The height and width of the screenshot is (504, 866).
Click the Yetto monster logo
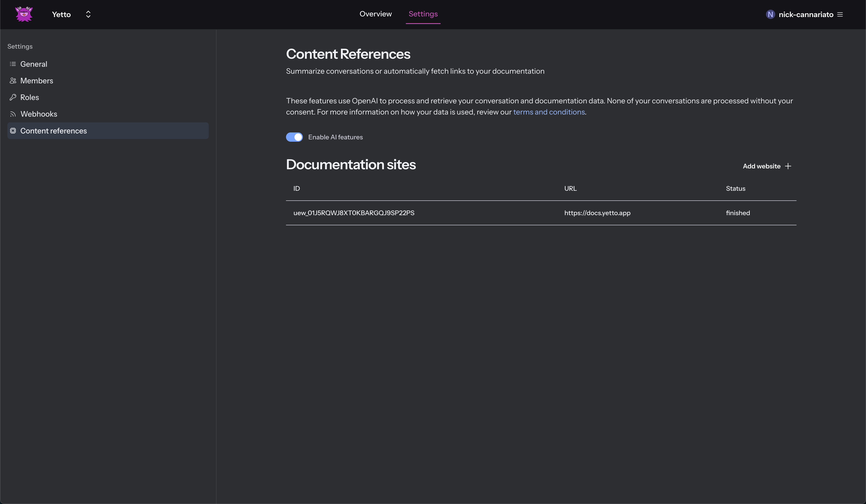(x=24, y=14)
